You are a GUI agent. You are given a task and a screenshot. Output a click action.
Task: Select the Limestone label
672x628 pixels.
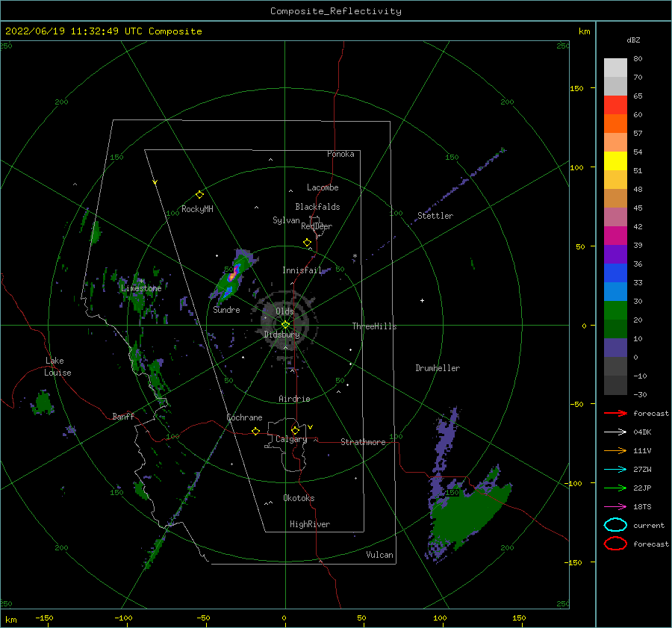(141, 288)
